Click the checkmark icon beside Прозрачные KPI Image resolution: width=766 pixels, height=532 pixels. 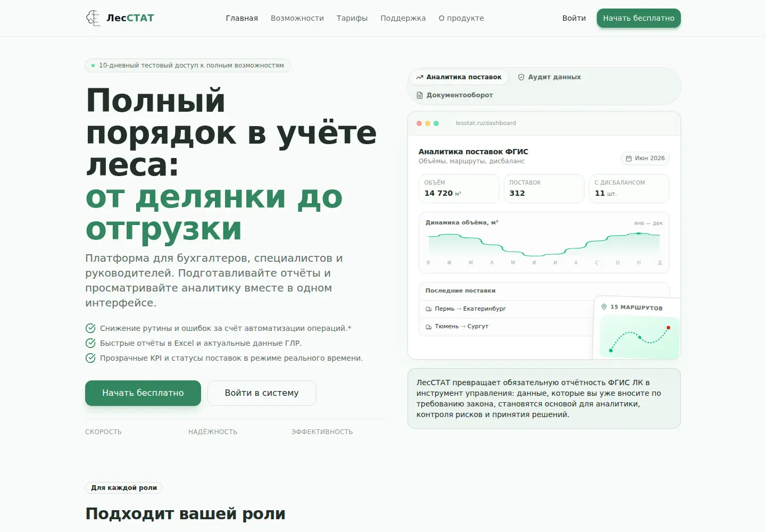pos(90,358)
